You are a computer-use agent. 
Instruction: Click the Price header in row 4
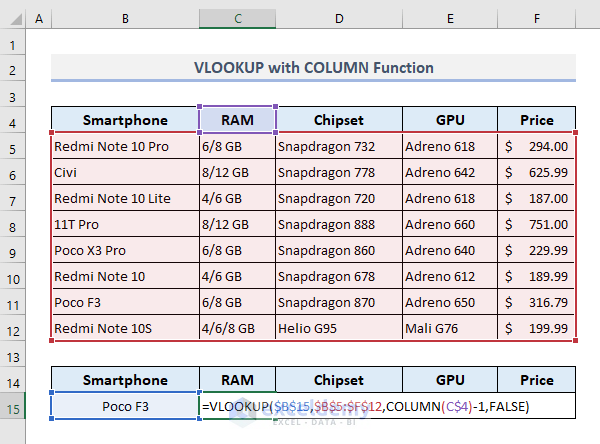click(537, 120)
